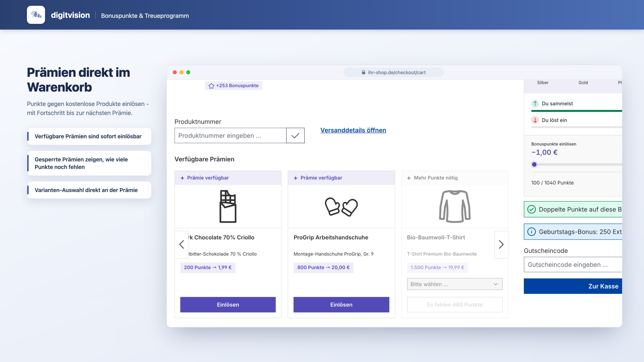Redeem the Dark Chocolate reward via Einlösen

click(x=228, y=305)
